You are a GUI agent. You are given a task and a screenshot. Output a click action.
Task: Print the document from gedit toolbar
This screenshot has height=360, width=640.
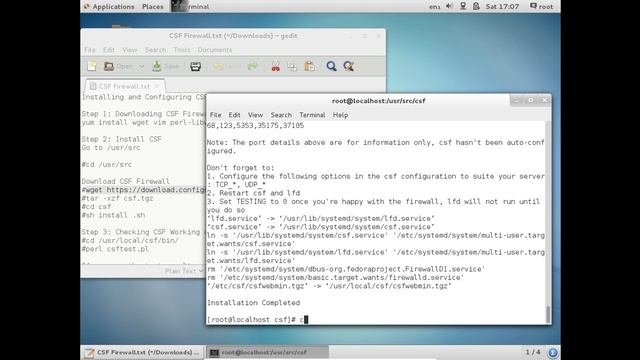pyautogui.click(x=196, y=66)
